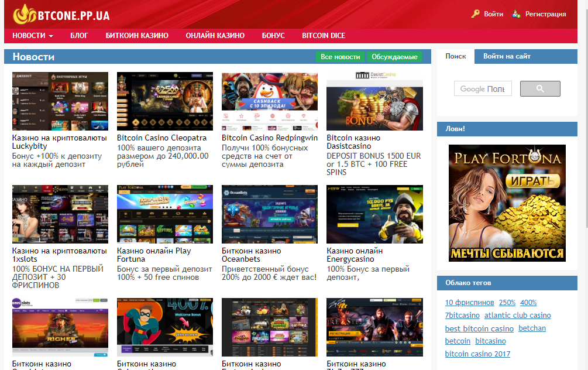This screenshot has width=588, height=370.
Task: Click the Войти login link
Action: click(493, 14)
